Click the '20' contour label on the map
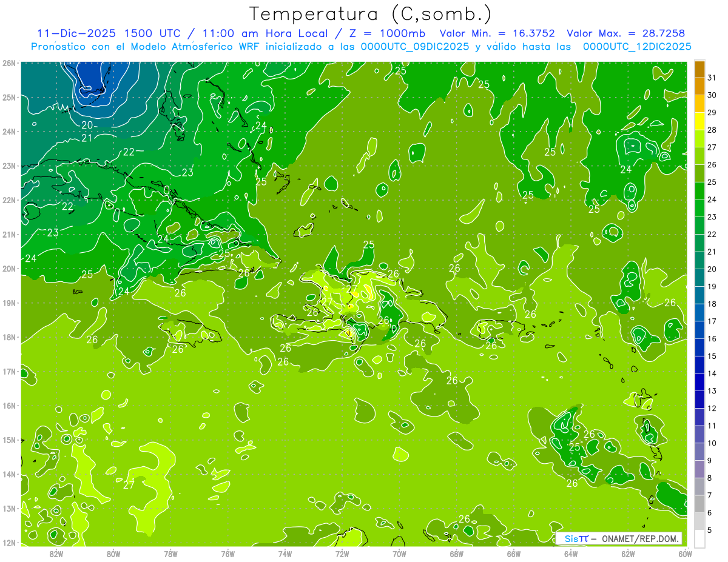Image resolution: width=728 pixels, height=562 pixels. tap(87, 125)
